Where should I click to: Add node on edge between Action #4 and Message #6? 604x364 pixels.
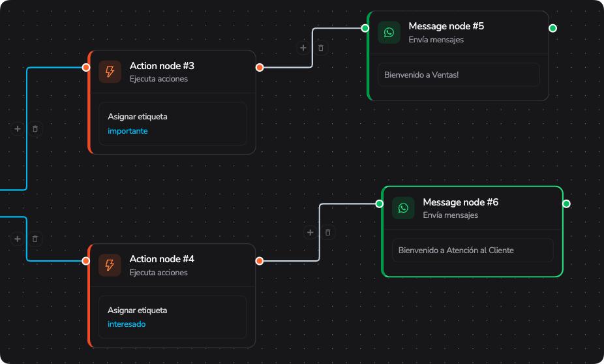(310, 232)
